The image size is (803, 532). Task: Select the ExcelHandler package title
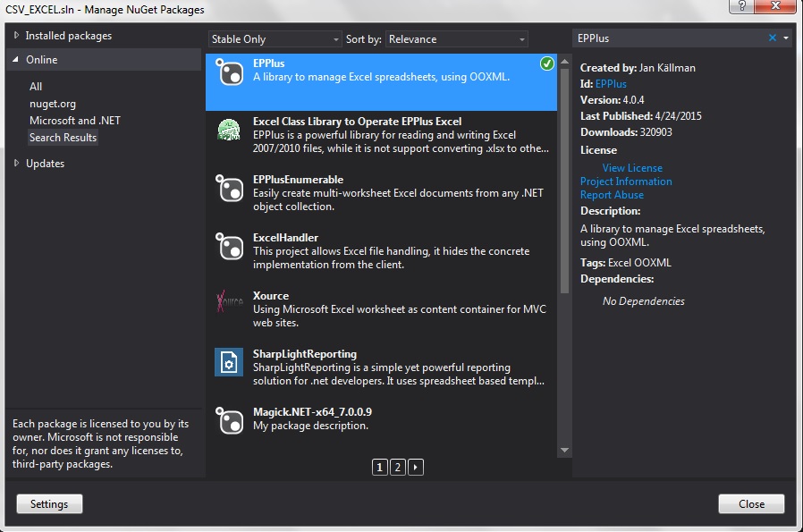click(x=285, y=238)
